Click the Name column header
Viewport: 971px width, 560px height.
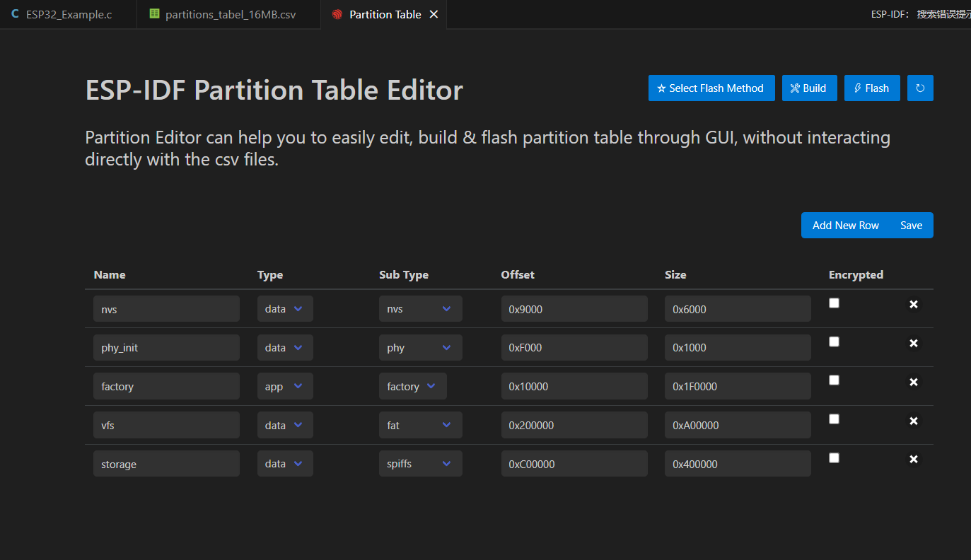[110, 275]
